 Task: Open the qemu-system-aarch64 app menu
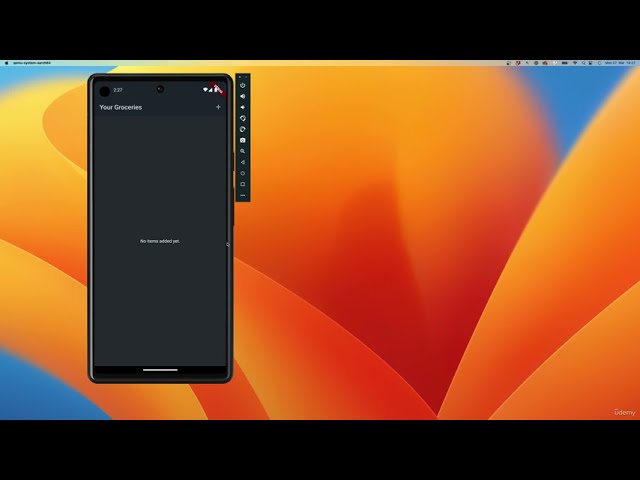coord(32,63)
